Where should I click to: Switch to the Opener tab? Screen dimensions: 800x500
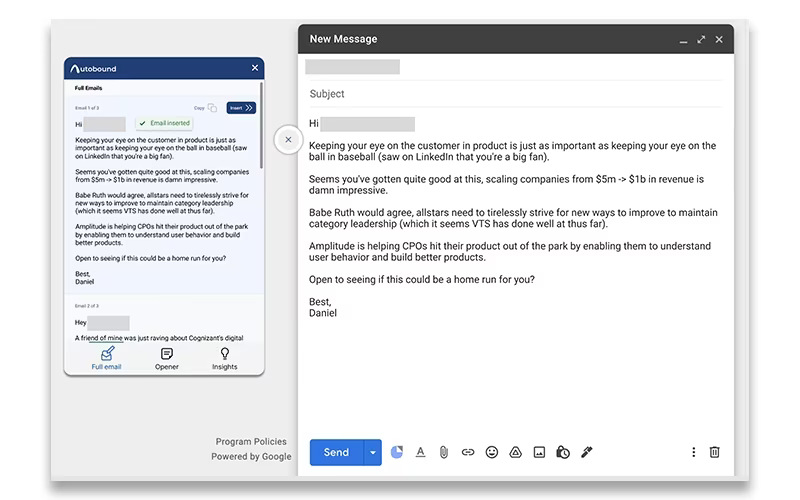(167, 358)
